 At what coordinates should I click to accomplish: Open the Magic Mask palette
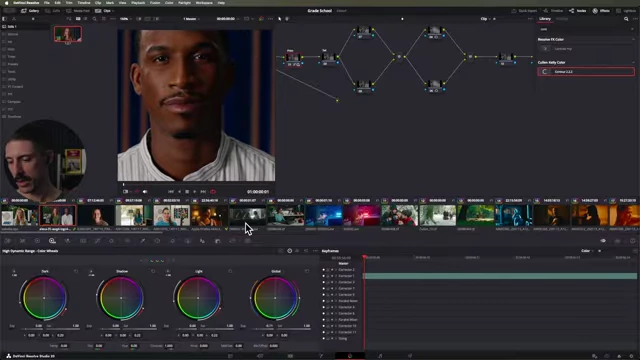(x=188, y=241)
